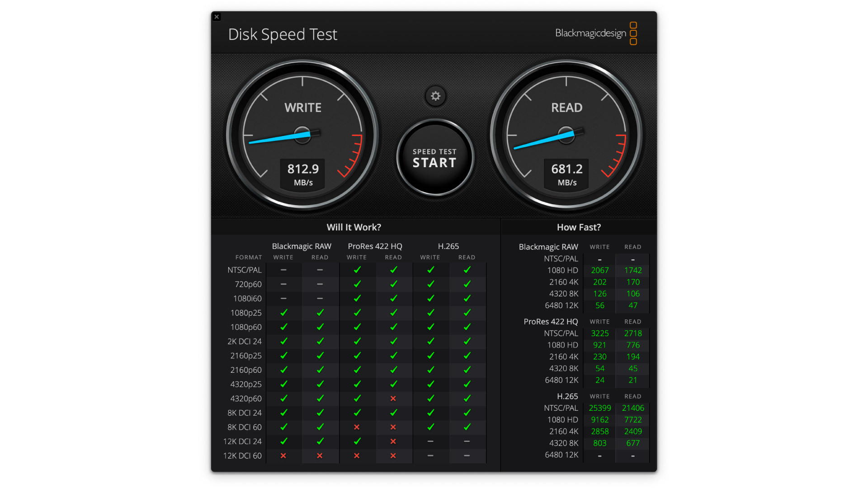868x488 pixels.
Task: Click the H.265 NTSC/PAL write value 25399
Action: click(x=599, y=408)
